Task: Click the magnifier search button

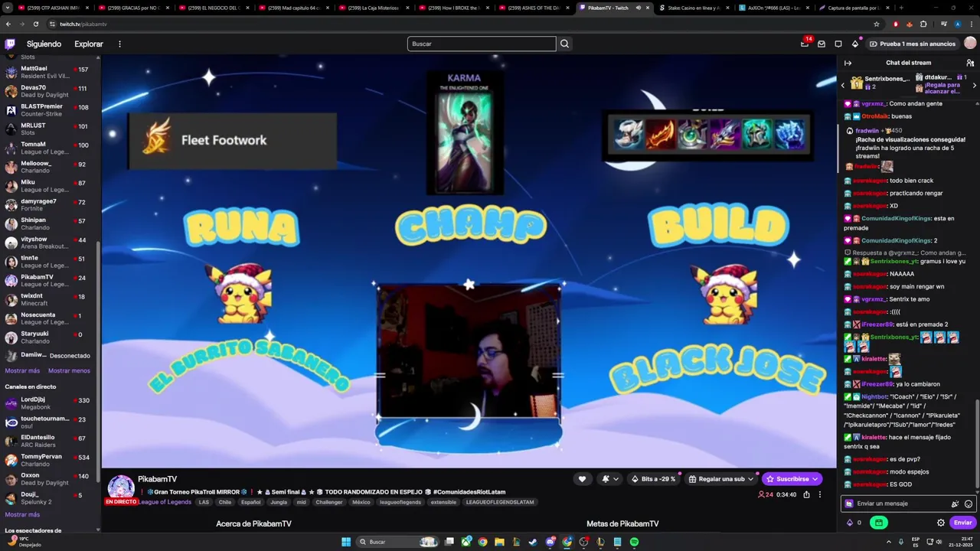Action: (564, 44)
